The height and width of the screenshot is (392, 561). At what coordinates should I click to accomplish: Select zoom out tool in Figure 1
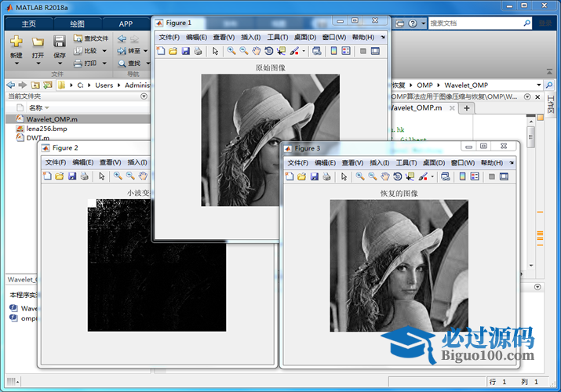[x=244, y=51]
